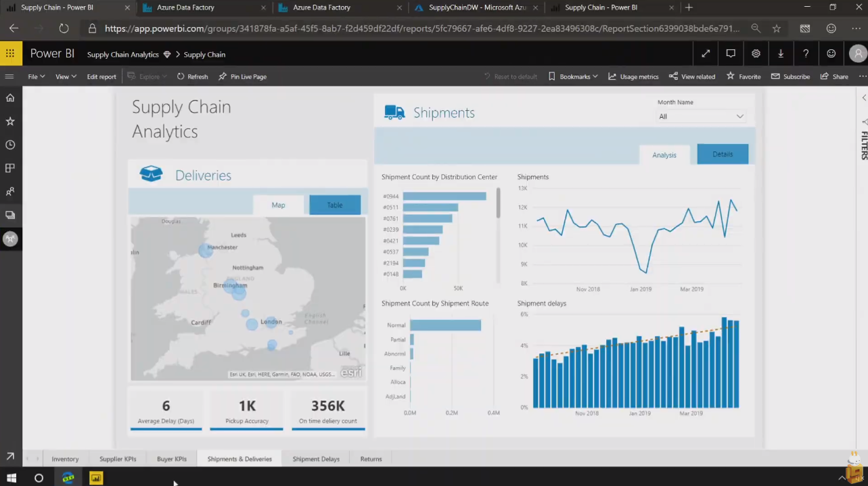Image resolution: width=868 pixels, height=486 pixels.
Task: Click the distribution center chart scrollbar
Action: pos(499,203)
